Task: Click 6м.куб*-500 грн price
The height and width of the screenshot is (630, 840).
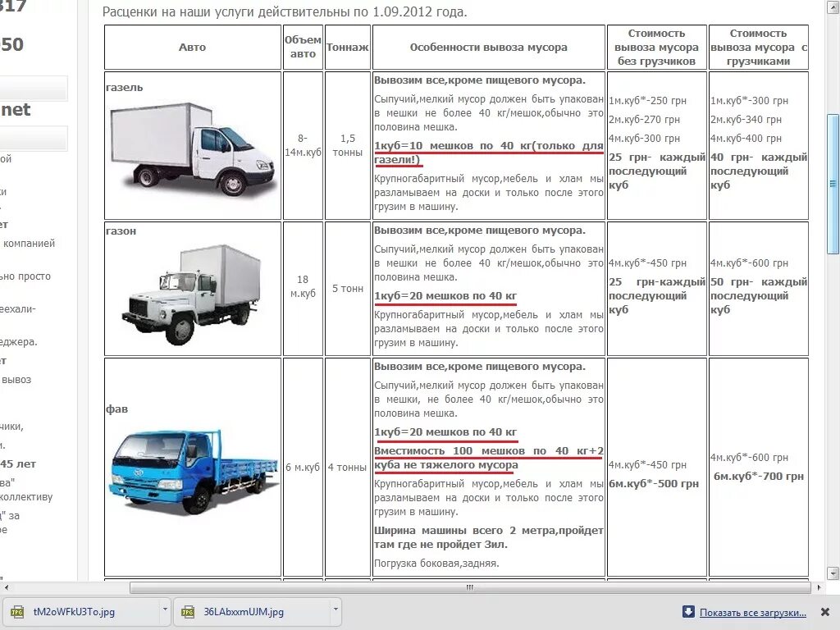Action: [x=654, y=483]
